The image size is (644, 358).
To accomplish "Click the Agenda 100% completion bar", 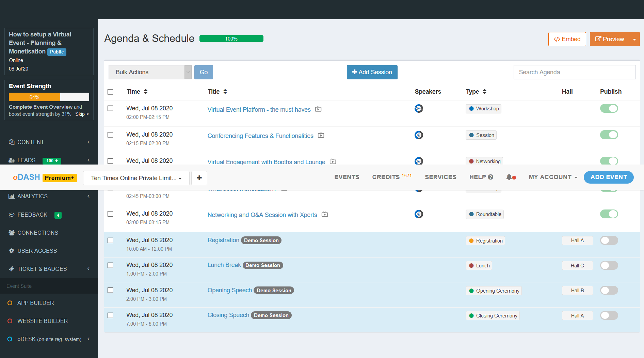I will coord(231,39).
